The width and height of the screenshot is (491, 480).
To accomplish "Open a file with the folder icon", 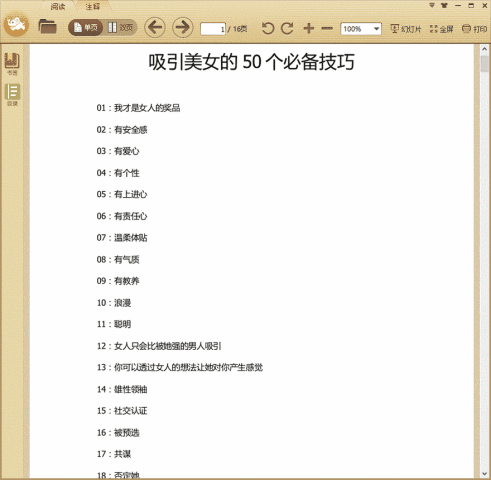I will click(47, 27).
